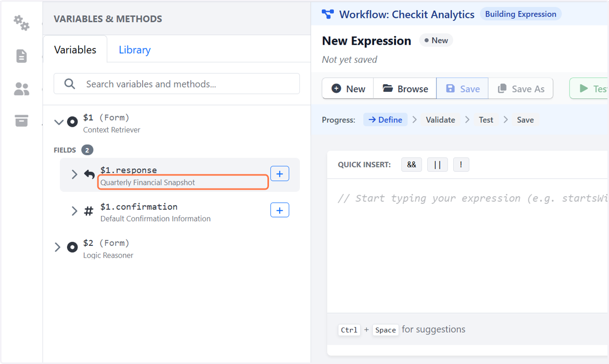Add $1.response to the expression
Screen dimensions: 609x364
[x=280, y=173]
